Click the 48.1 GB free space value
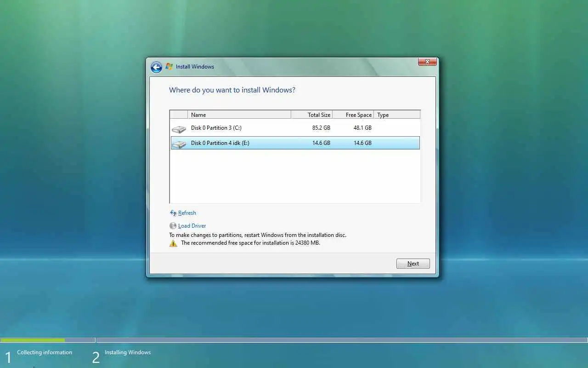The width and height of the screenshot is (588, 368). click(362, 128)
